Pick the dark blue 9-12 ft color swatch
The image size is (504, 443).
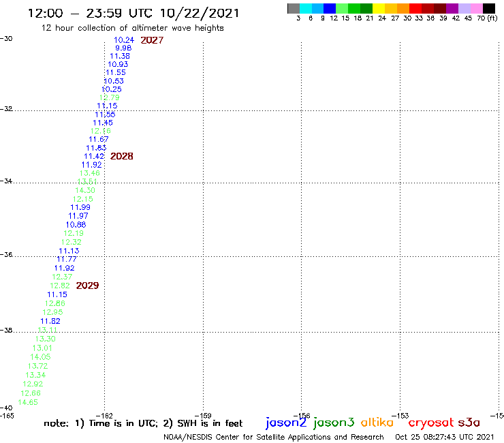(x=330, y=8)
